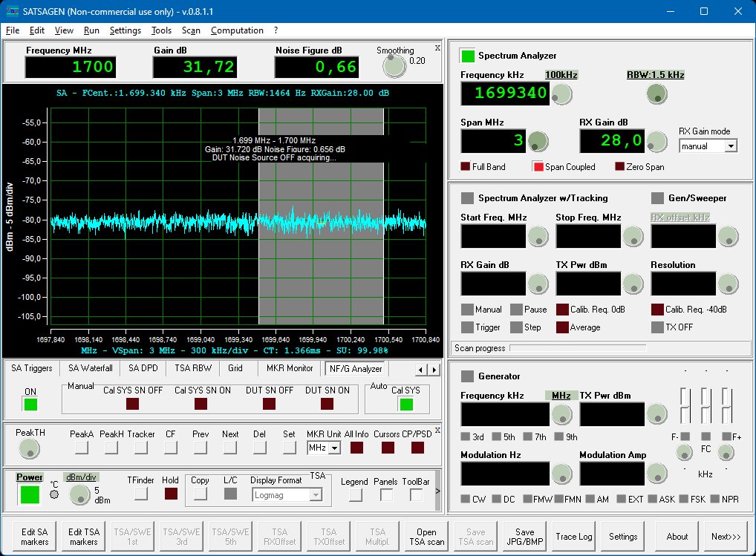Click the PeakH marker button
Image resolution: width=756 pixels, height=556 pixels.
click(111, 448)
